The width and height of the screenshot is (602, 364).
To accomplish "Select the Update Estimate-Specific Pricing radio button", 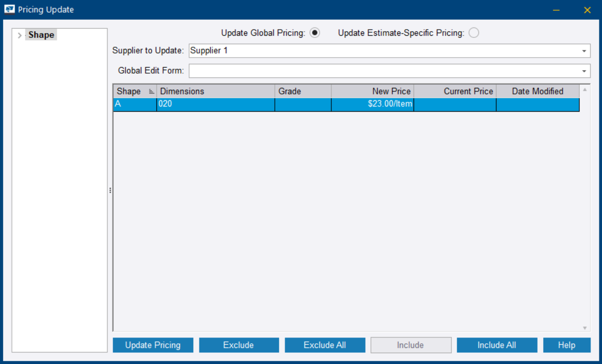I will point(474,33).
